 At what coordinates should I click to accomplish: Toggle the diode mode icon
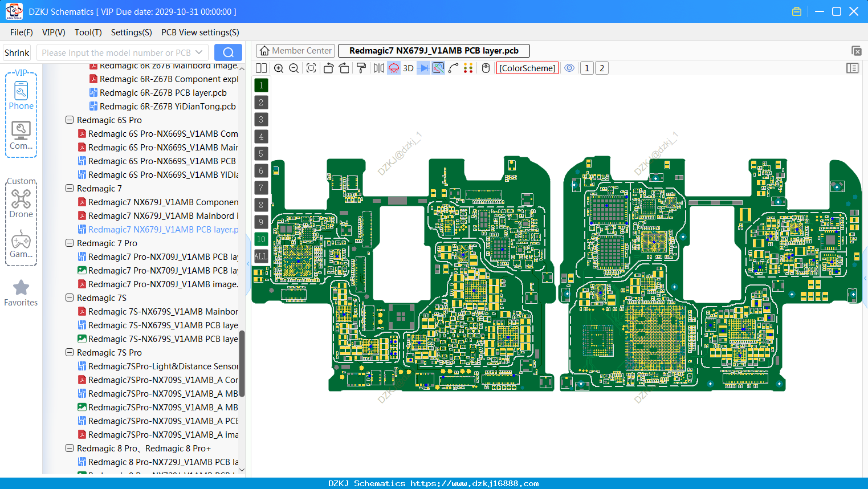pyautogui.click(x=423, y=68)
